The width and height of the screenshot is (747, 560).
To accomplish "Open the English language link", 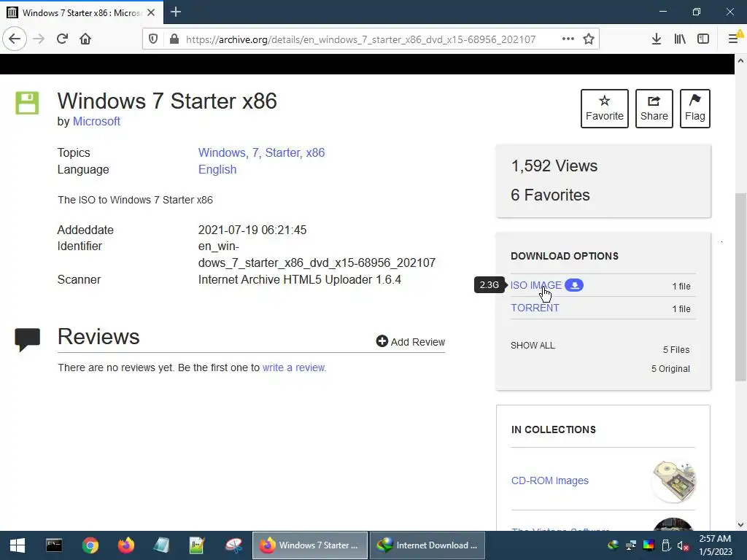I will click(217, 169).
